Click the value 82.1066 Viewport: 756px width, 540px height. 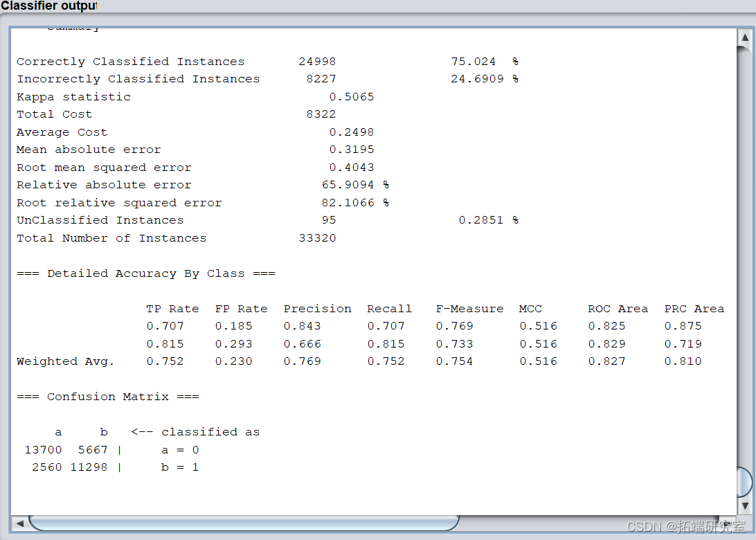click(348, 203)
